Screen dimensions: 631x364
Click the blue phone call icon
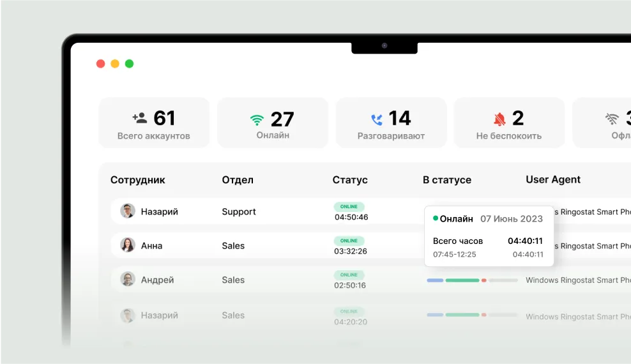click(377, 119)
